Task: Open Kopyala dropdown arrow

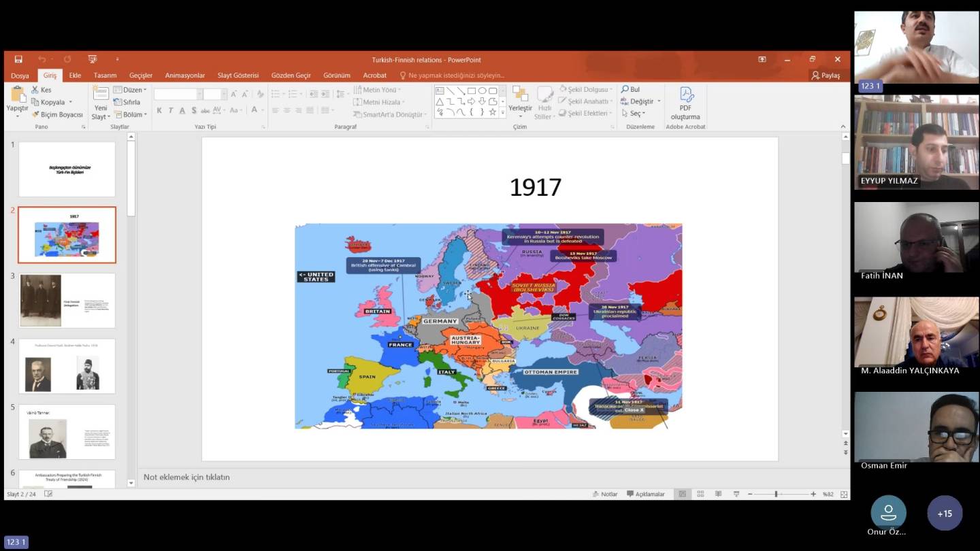Action: [70, 102]
